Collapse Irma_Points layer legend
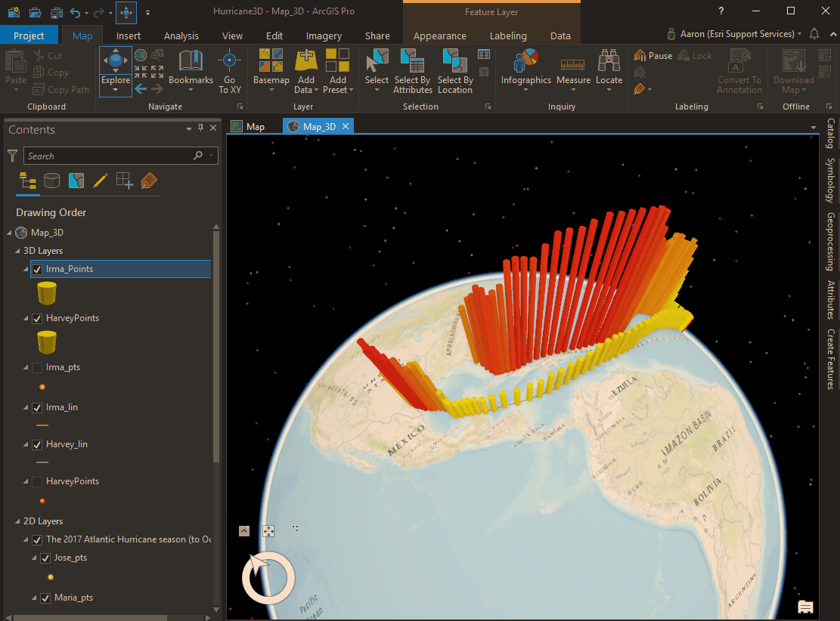Image resolution: width=840 pixels, height=621 pixels. pos(26,269)
